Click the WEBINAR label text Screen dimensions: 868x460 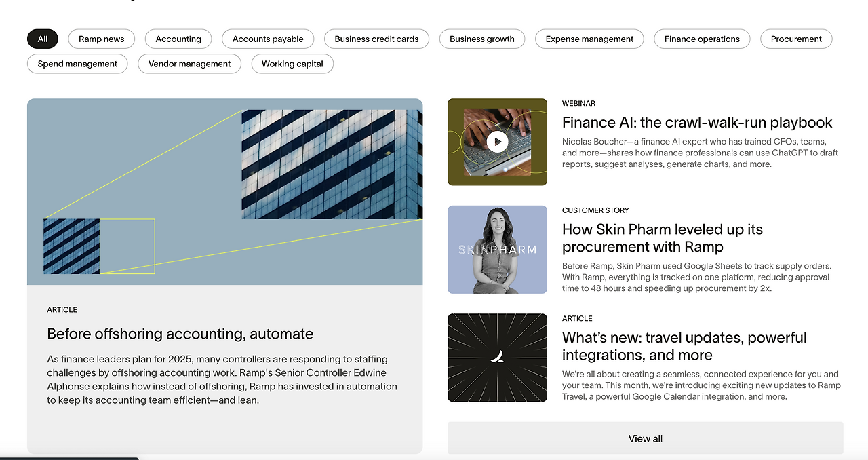click(578, 103)
